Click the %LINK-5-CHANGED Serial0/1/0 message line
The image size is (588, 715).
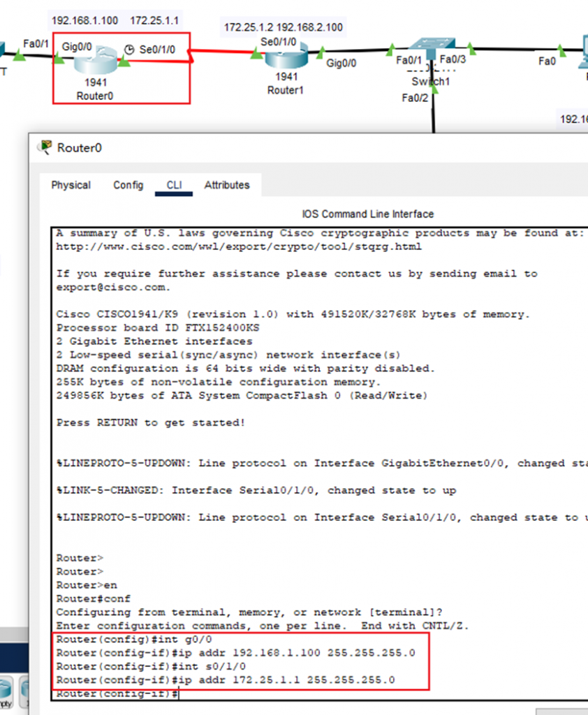[256, 491]
